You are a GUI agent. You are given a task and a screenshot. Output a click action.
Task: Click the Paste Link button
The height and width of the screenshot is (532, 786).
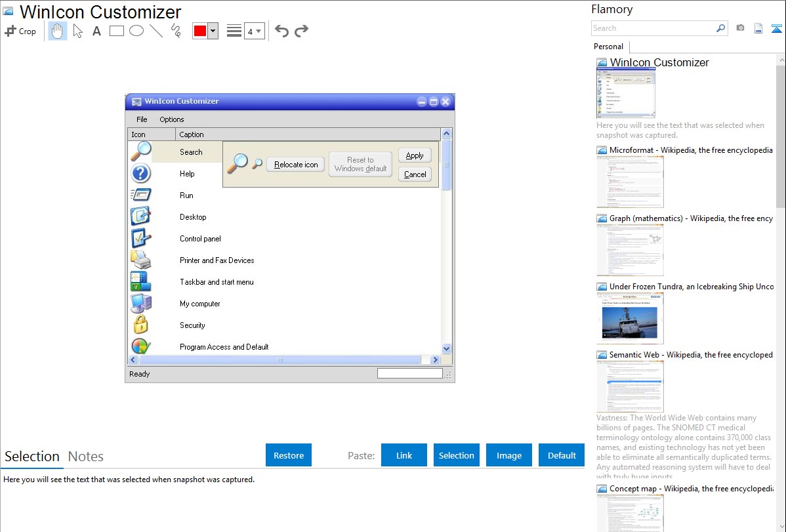[404, 455]
